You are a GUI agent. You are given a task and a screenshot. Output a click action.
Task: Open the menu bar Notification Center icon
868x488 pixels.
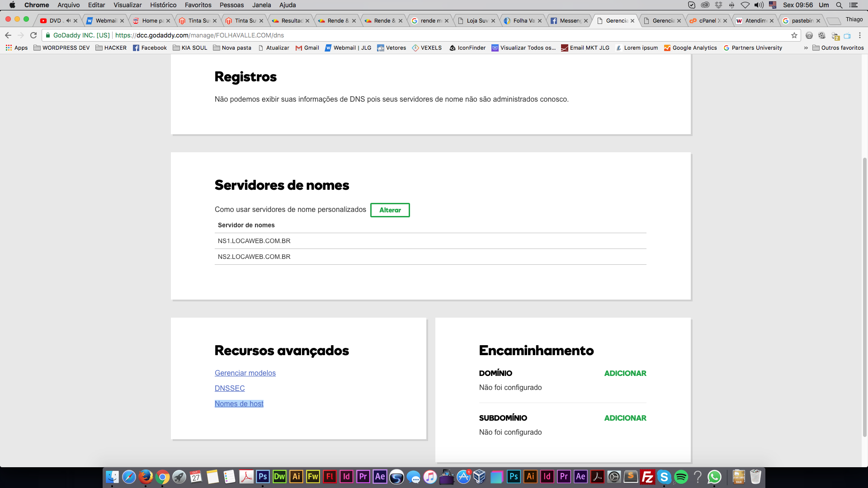coord(854,5)
